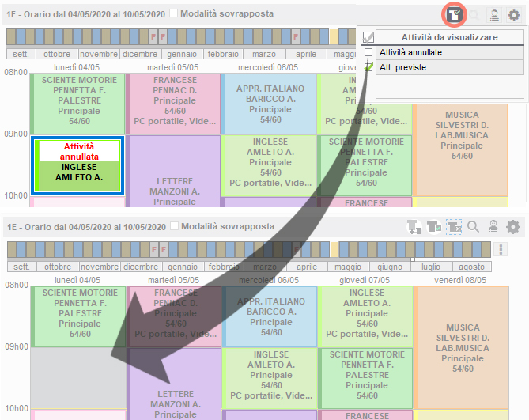This screenshot has width=529, height=420.
Task: Click lunedì 04/05 header in top timetable
Action: [x=77, y=67]
